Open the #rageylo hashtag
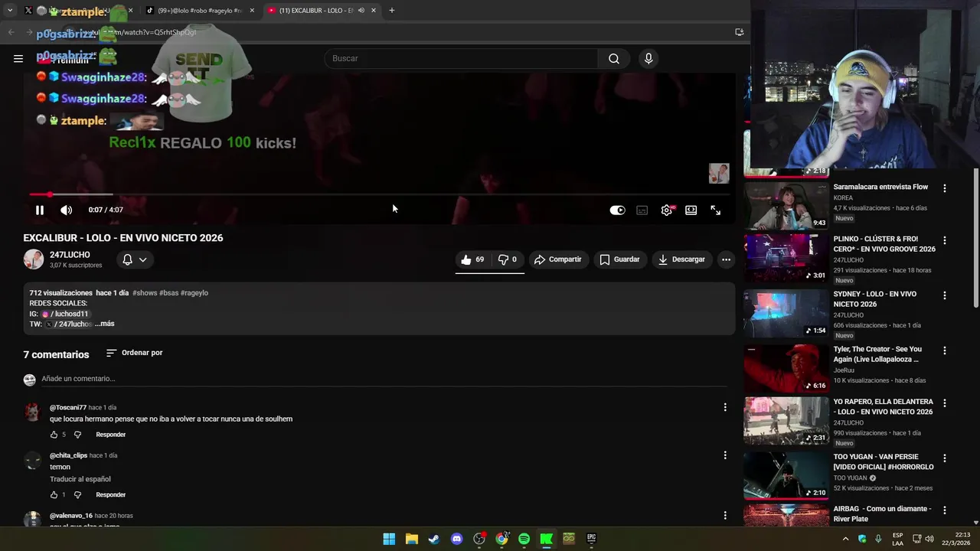The image size is (980, 551). pos(194,293)
